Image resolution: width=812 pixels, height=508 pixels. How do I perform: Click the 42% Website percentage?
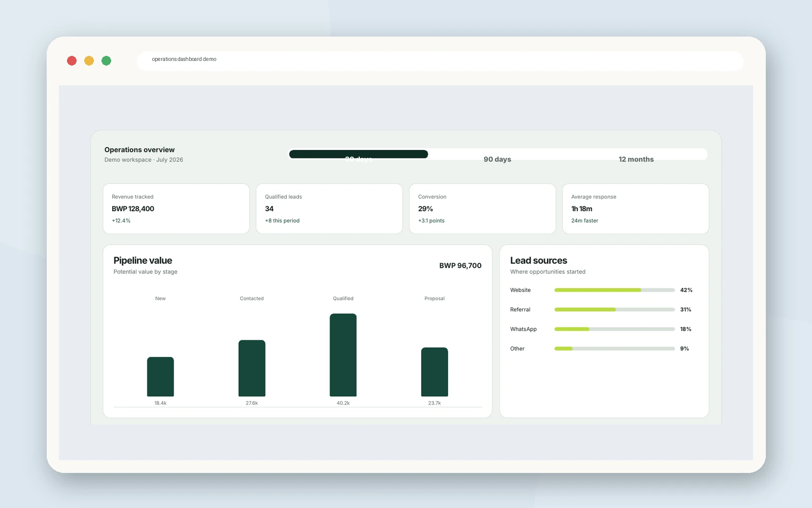[686, 290]
